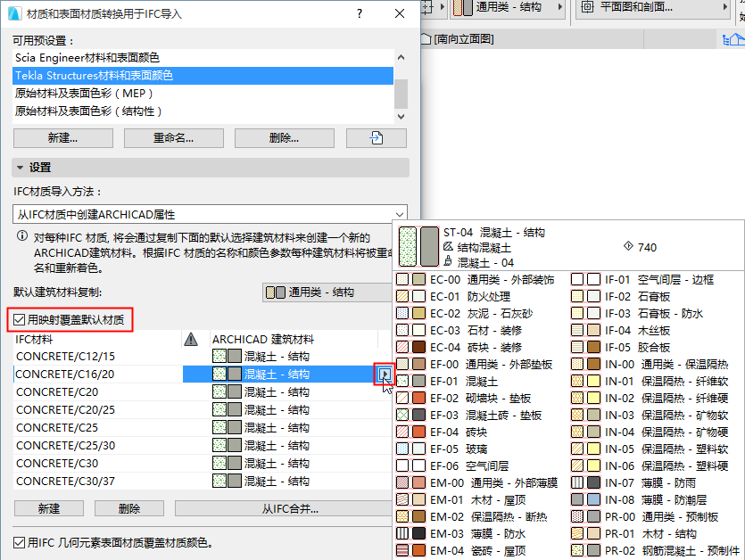Open IFC材质导入方法 dropdown
The height and width of the screenshot is (560, 745).
click(210, 214)
